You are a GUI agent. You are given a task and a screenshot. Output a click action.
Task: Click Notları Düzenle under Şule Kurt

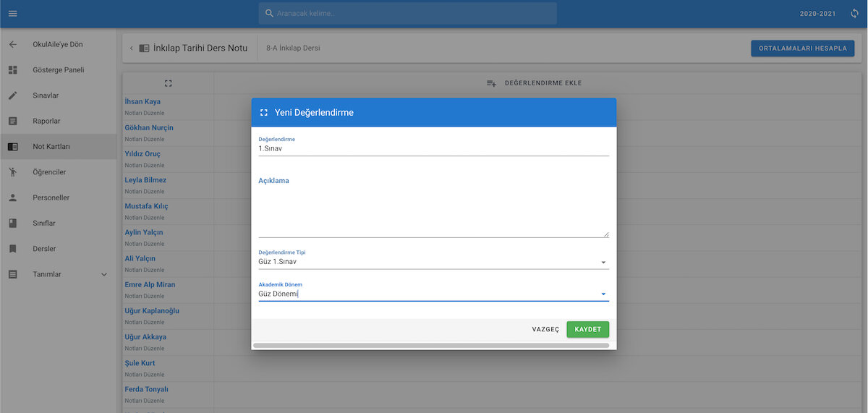point(145,375)
